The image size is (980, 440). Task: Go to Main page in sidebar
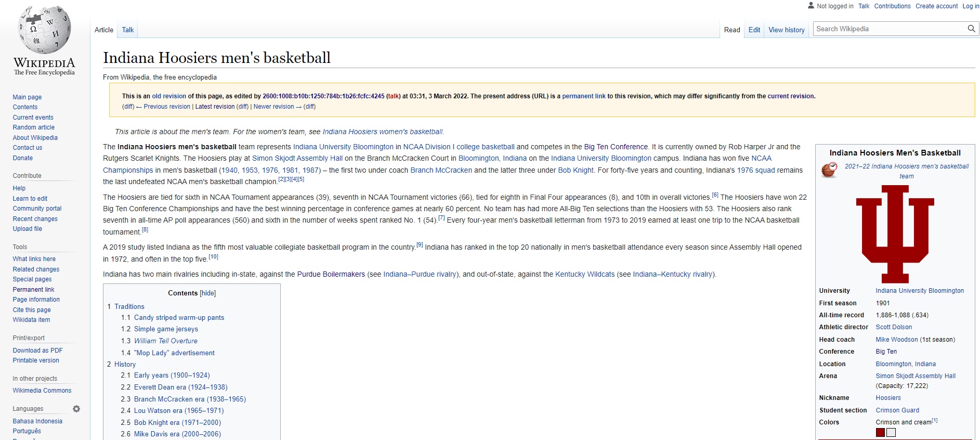point(27,97)
